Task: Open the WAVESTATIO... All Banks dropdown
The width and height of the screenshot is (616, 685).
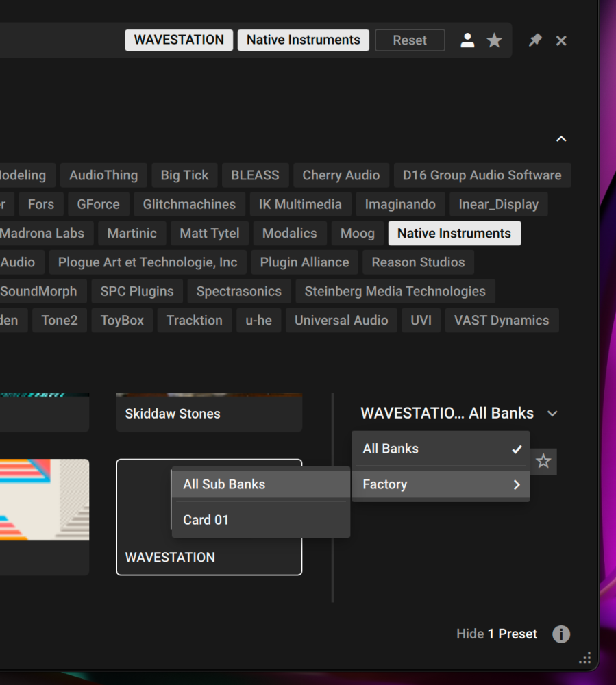Action: point(458,413)
